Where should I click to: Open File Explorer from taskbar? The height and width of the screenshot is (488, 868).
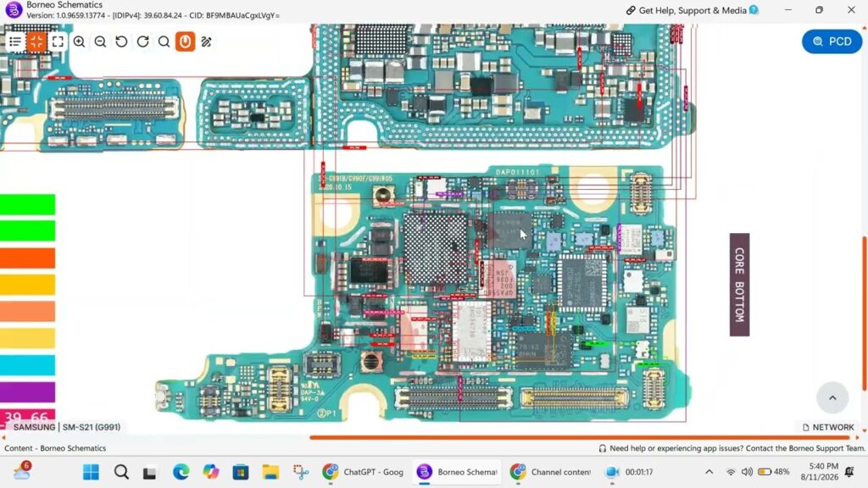270,472
